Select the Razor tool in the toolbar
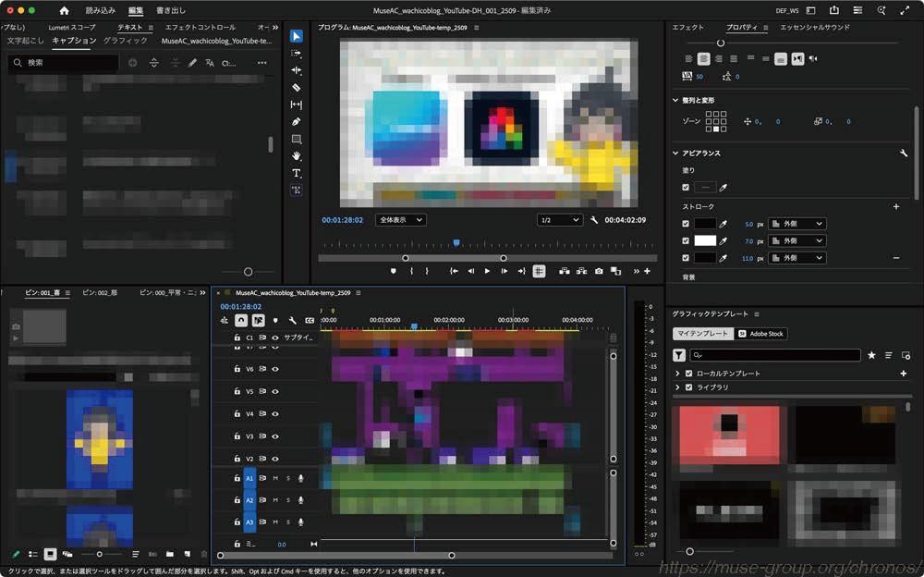This screenshot has height=577, width=924. click(x=297, y=87)
